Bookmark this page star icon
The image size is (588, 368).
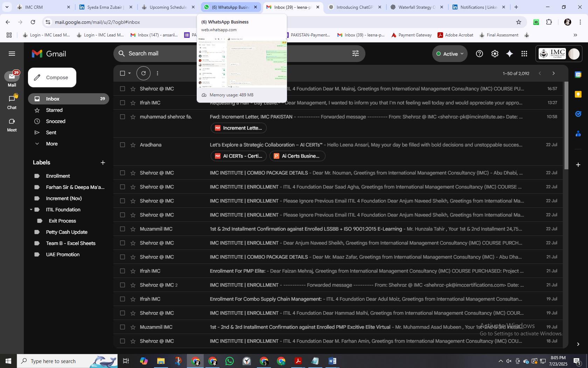[x=519, y=22]
